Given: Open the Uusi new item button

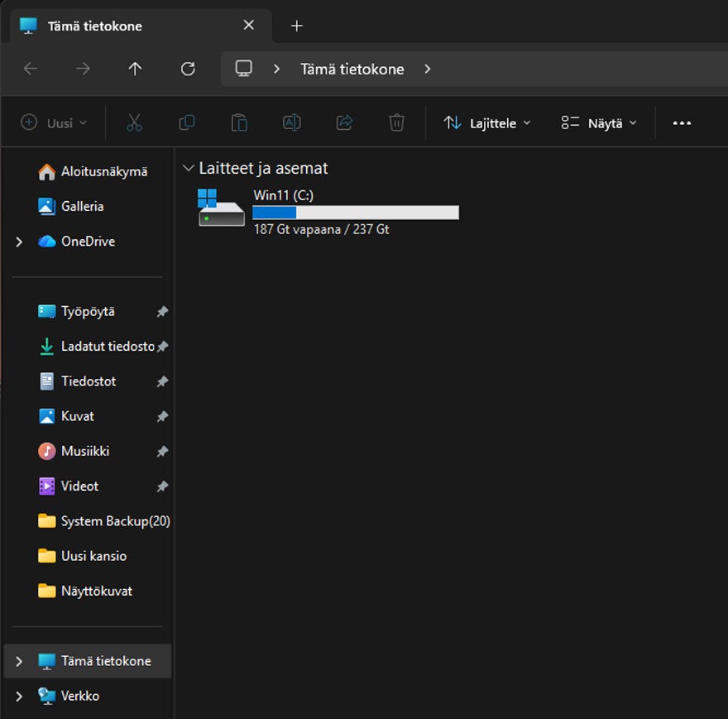Looking at the screenshot, I should [54, 123].
